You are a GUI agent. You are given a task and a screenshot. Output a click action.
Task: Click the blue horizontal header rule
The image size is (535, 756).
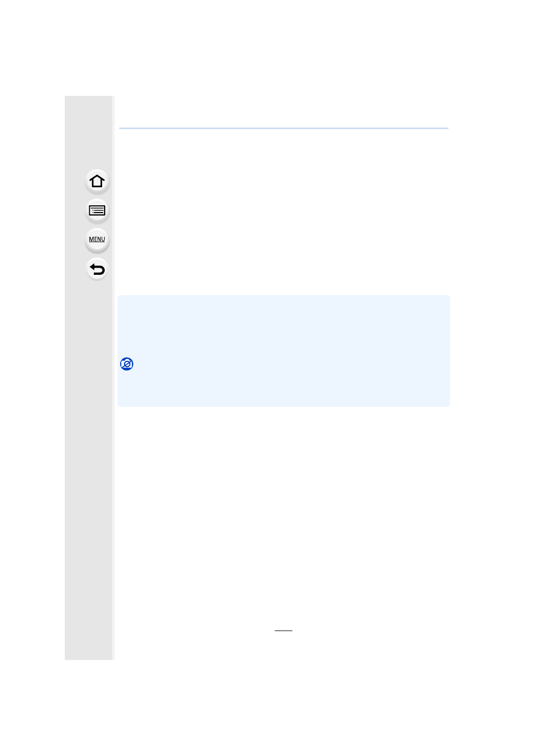[284, 128]
